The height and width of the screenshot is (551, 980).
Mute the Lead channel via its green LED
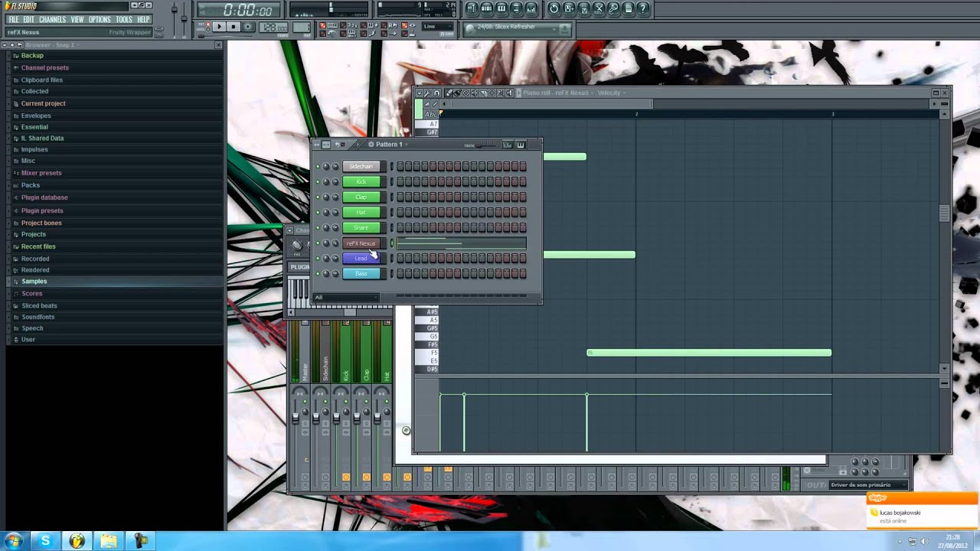coord(318,258)
